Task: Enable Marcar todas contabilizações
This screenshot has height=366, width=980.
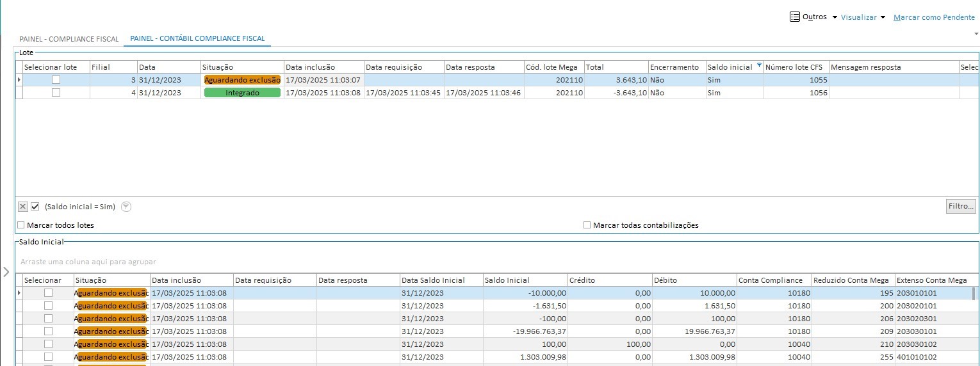Action: tap(587, 225)
